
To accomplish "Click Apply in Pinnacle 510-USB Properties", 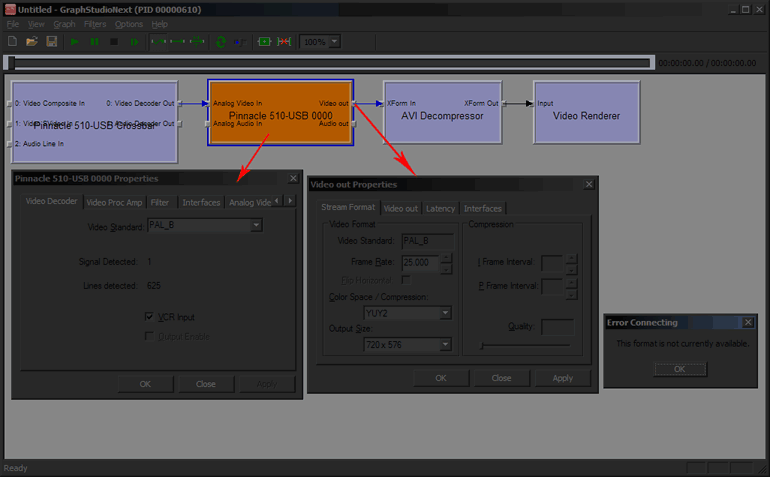I will coord(267,384).
